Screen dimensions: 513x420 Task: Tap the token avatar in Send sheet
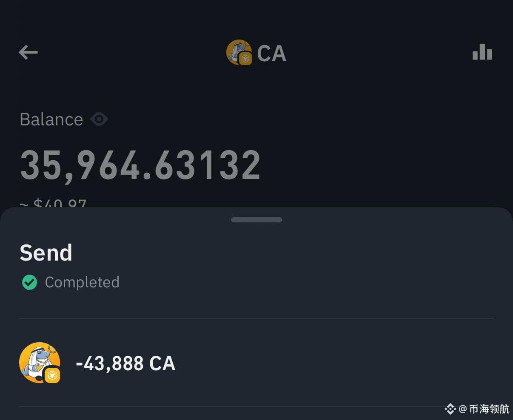pyautogui.click(x=40, y=363)
